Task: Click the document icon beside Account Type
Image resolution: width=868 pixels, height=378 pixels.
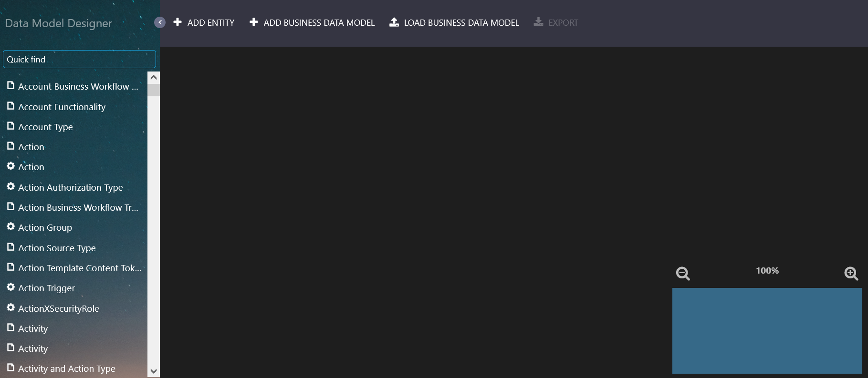Action: pos(11,126)
